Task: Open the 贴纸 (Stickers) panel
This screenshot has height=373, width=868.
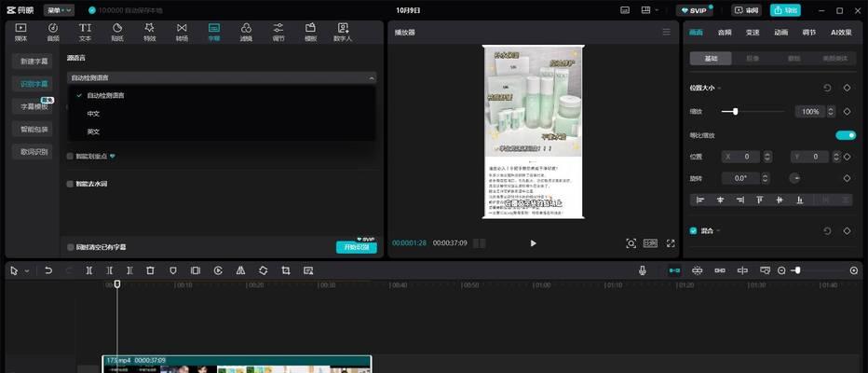Action: (117, 32)
